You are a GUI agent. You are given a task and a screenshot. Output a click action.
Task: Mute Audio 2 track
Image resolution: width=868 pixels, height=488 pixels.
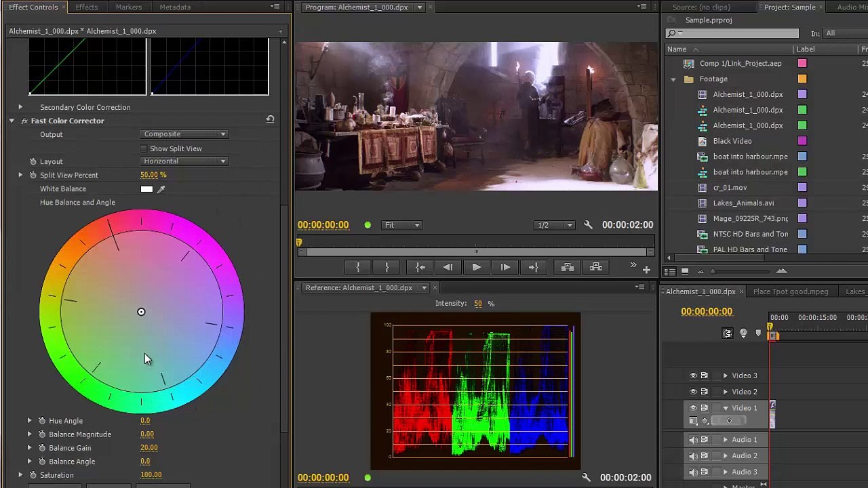(x=693, y=456)
